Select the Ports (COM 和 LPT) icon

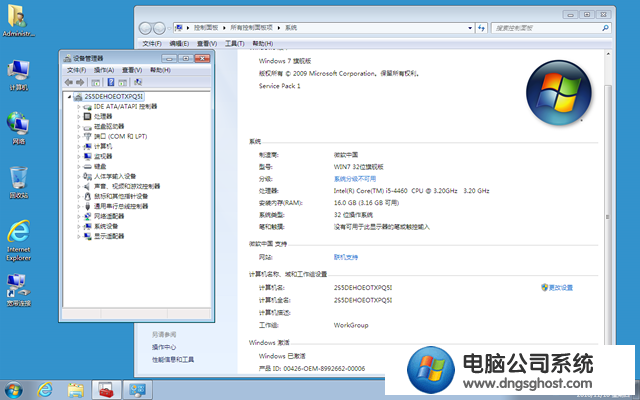(x=87, y=136)
